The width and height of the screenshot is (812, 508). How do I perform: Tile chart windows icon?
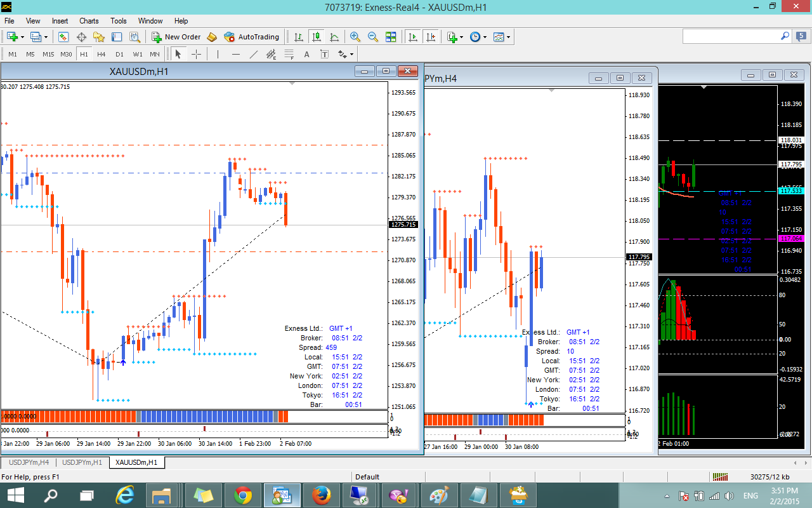(391, 37)
